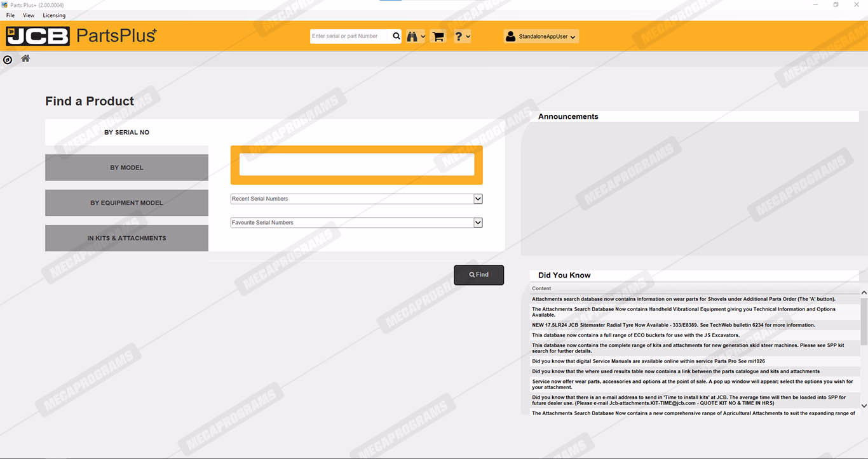Screen dimensions: 868x459
Task: Click the user profile icon
Action: pos(510,36)
